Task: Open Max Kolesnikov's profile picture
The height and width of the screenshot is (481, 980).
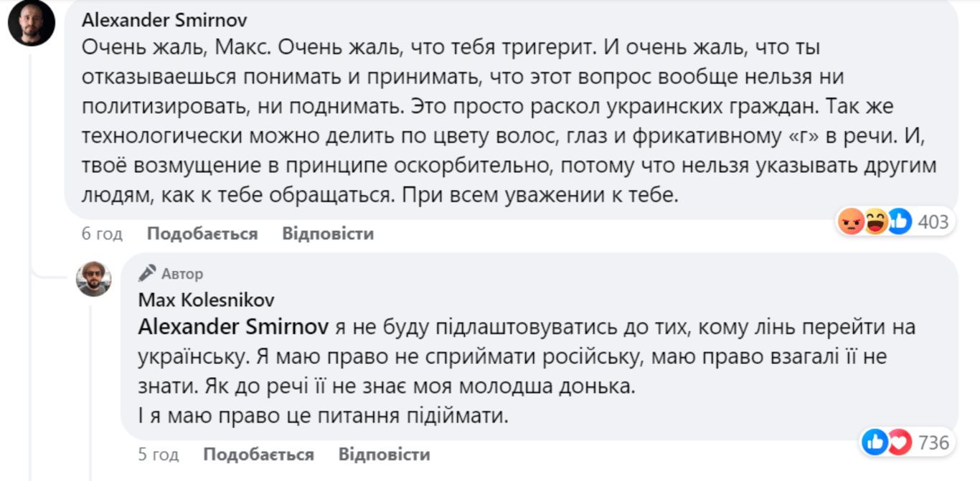Action: [94, 279]
